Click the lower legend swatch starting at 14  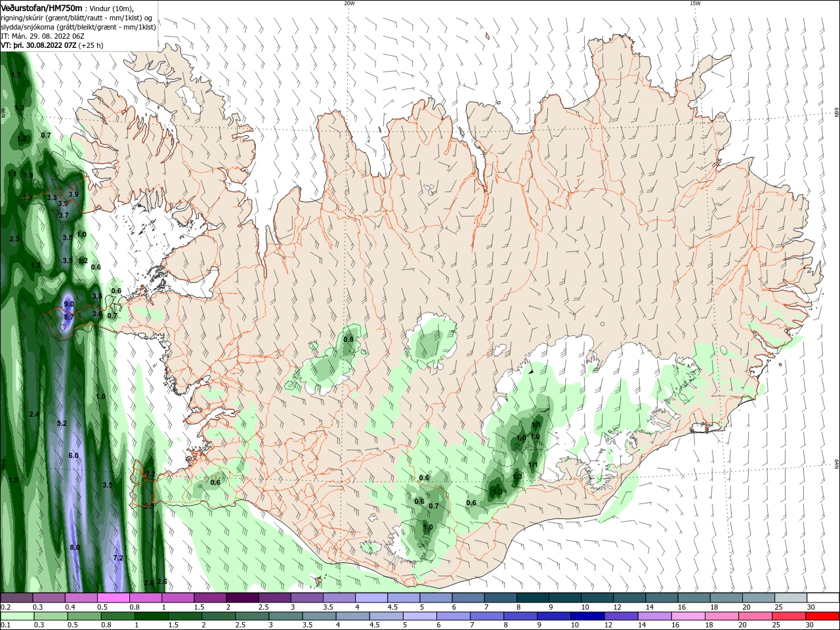click(x=655, y=616)
